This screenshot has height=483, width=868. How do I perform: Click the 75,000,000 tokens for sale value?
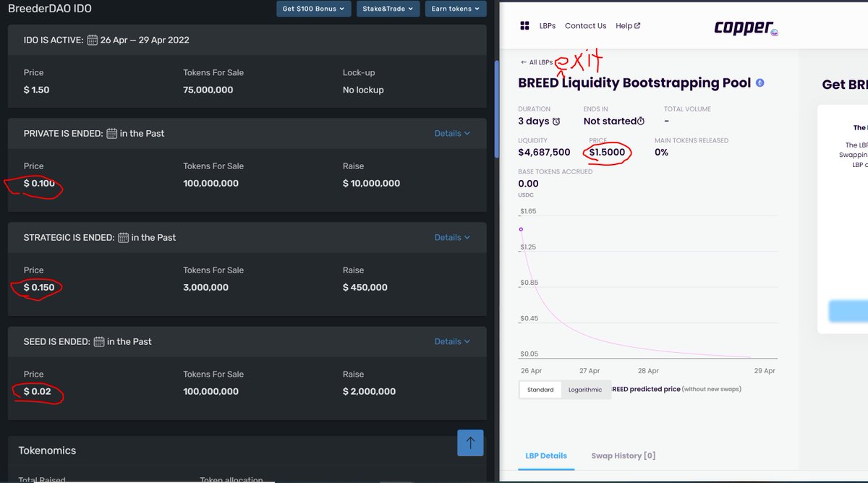tap(208, 90)
